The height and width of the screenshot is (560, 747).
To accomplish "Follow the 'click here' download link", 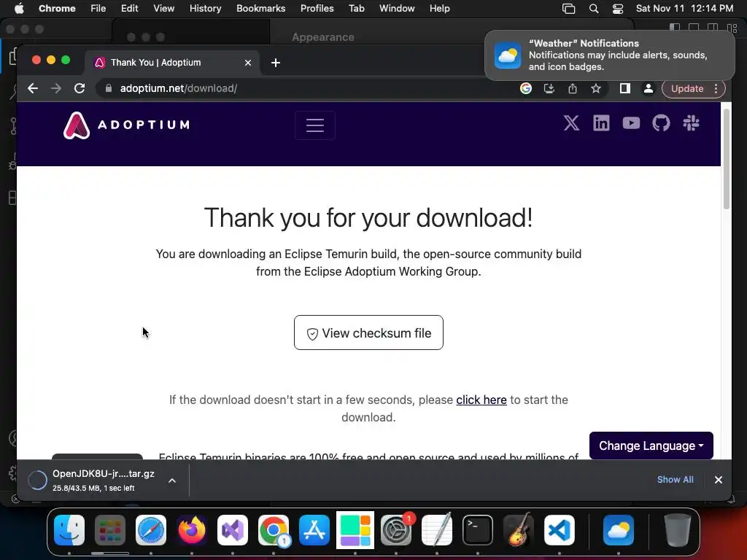I will (x=481, y=400).
